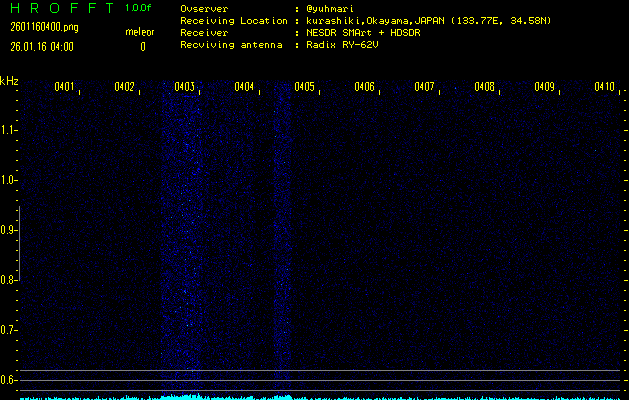Viewport: 629px width, 400px height.
Task: Click the 0.8 frequency axis label
Action: pos(7,280)
